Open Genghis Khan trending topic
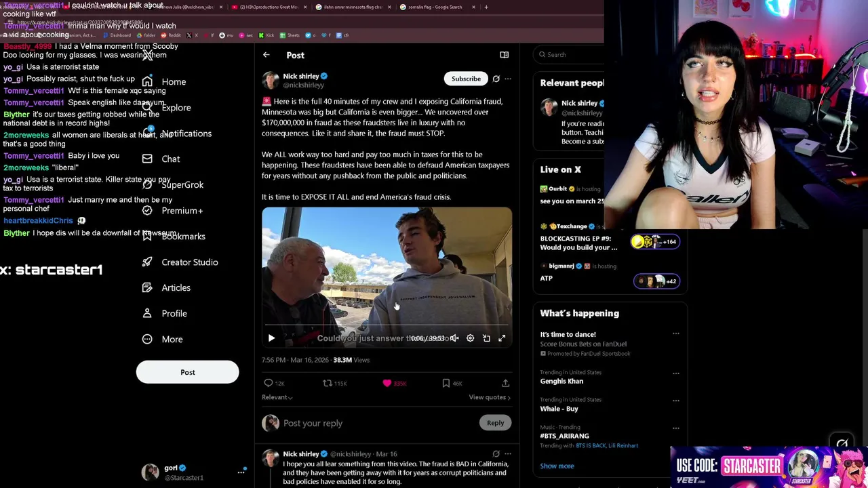 pos(561,382)
